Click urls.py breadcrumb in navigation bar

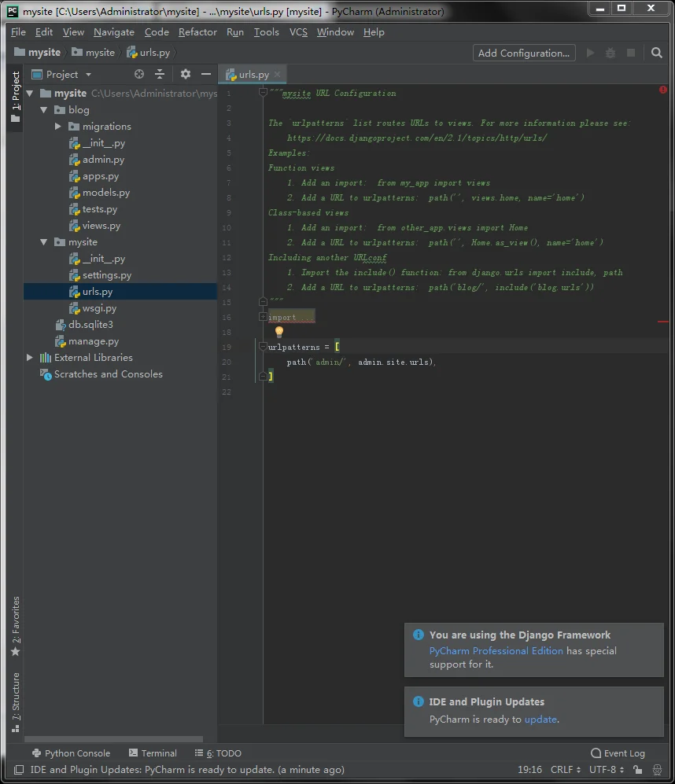tap(148, 53)
